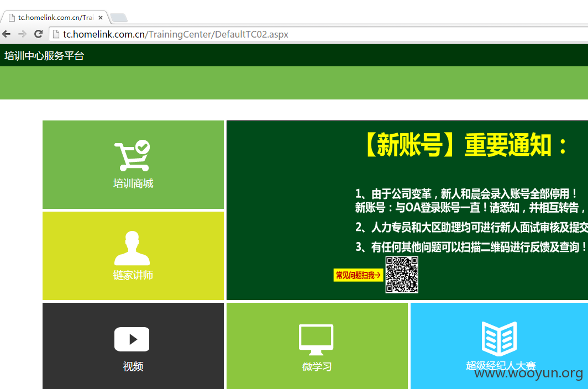Open the 培训商城 label
Image resolution: width=588 pixels, height=389 pixels.
(133, 183)
